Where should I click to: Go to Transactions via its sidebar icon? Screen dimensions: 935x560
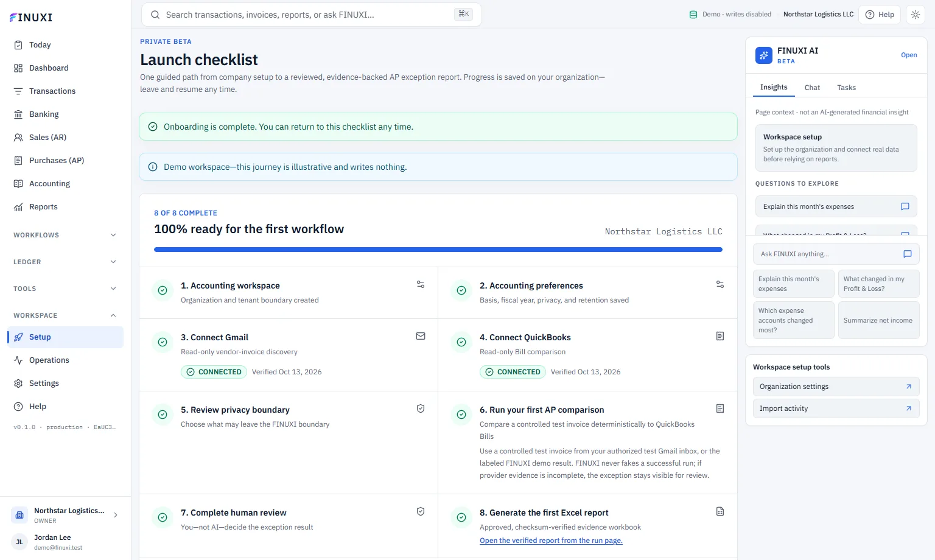pyautogui.click(x=18, y=91)
